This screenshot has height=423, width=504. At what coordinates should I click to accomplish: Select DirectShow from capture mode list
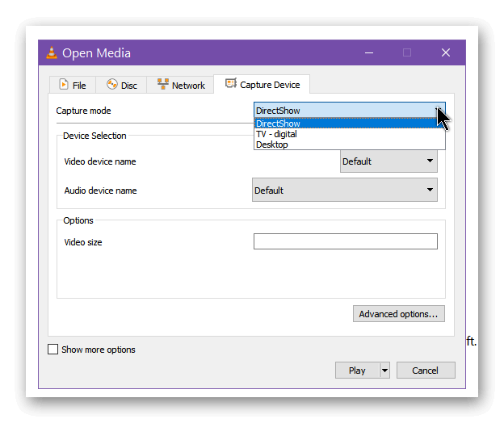[350, 124]
